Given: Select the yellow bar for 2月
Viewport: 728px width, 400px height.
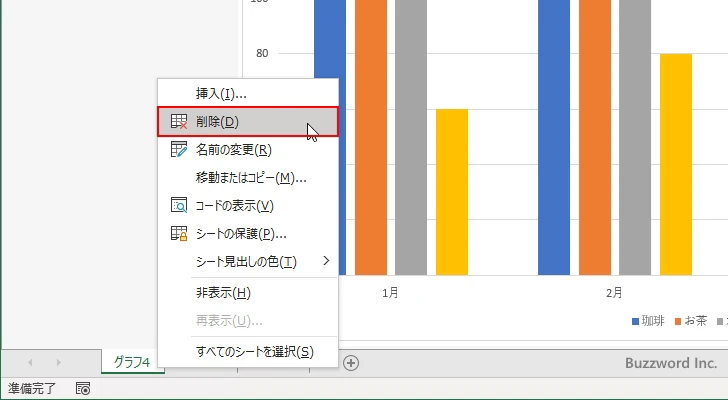Looking at the screenshot, I should pos(676,165).
